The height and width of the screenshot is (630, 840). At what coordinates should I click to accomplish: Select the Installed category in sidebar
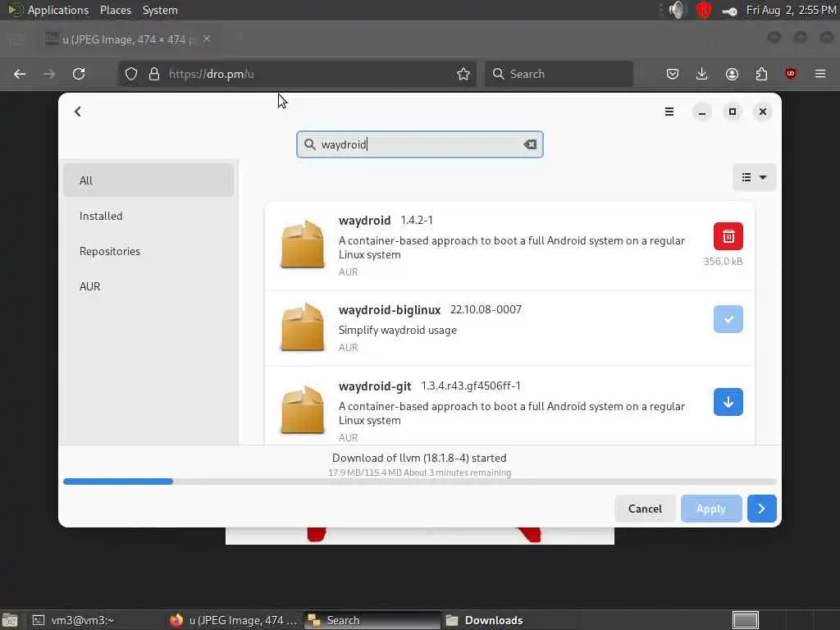coord(148,216)
